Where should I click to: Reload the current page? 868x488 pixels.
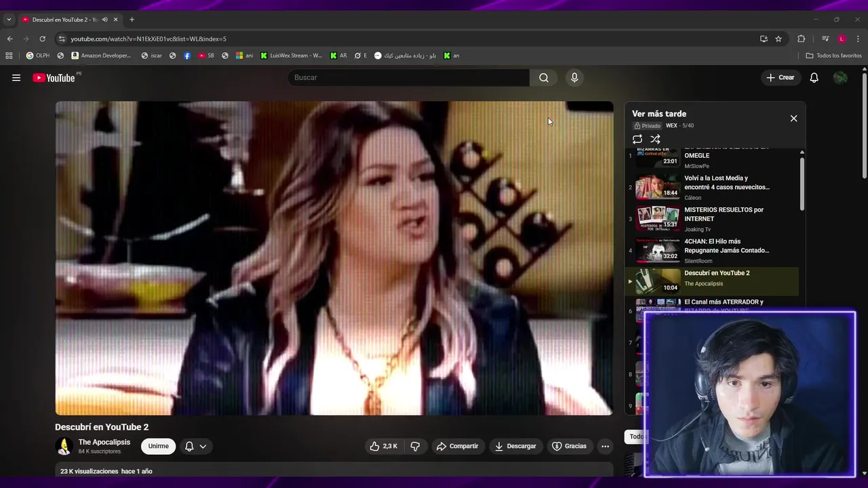point(42,39)
